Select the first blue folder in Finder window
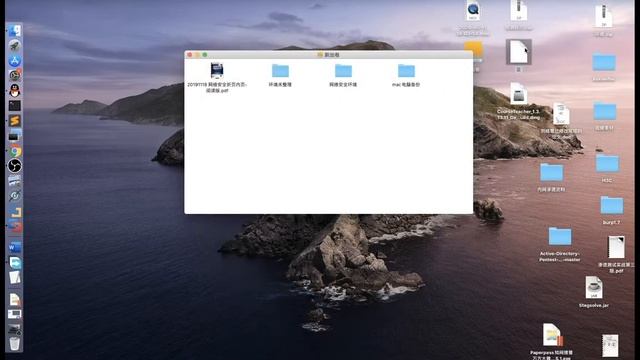The width and height of the screenshot is (640, 360). pos(280,71)
